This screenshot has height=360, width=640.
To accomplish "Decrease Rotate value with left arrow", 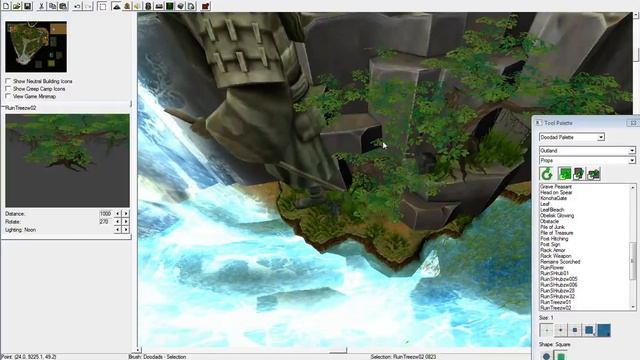I will pos(118,222).
